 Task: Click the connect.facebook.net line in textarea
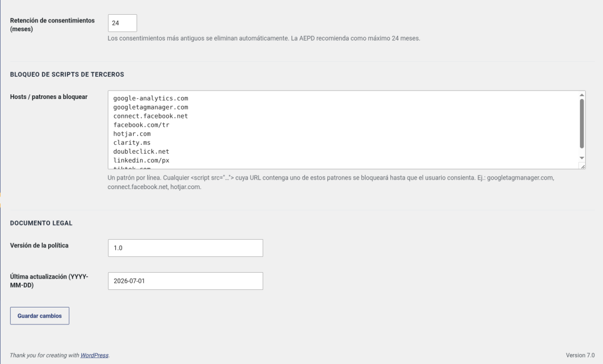pos(151,116)
